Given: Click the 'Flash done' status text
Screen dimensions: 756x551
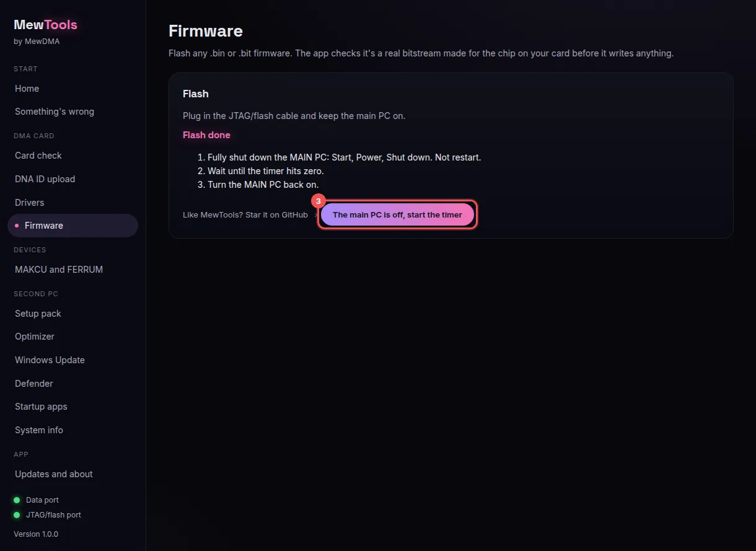Looking at the screenshot, I should tap(206, 135).
